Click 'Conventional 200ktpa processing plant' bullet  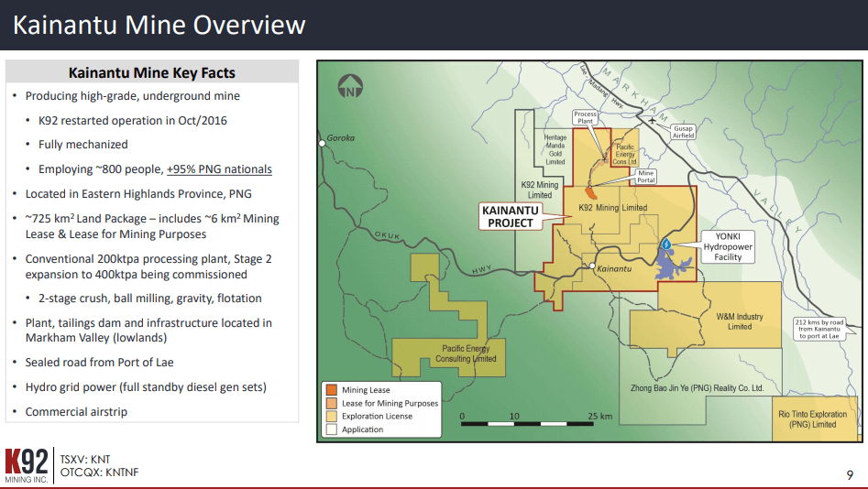(x=148, y=266)
